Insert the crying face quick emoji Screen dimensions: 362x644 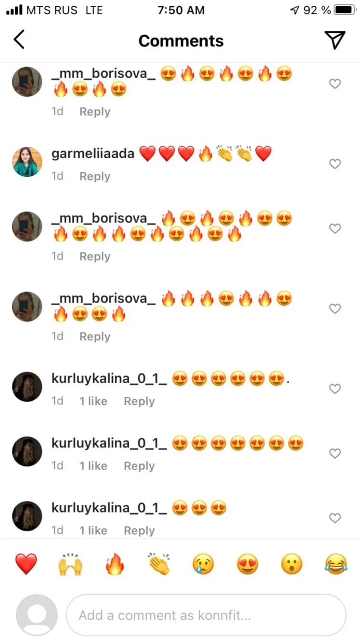pos(203,564)
